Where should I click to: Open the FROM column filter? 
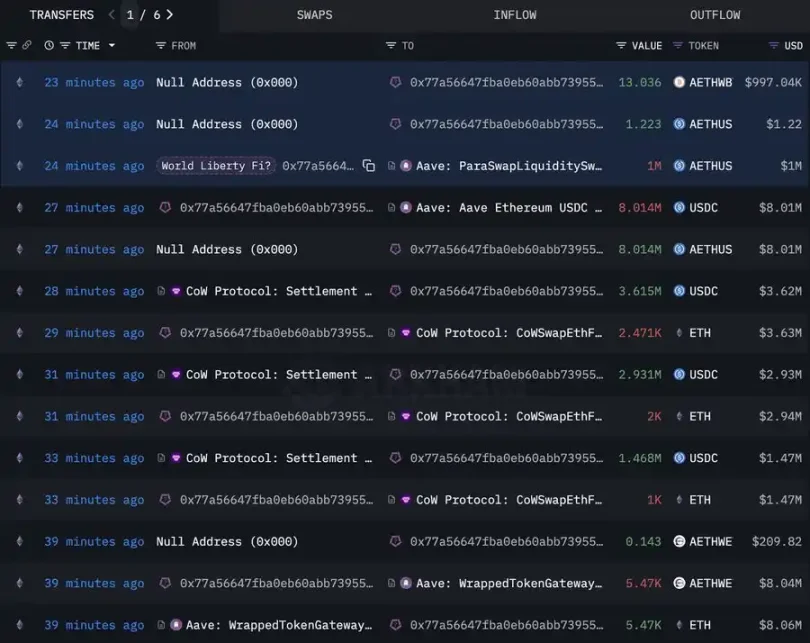[161, 46]
